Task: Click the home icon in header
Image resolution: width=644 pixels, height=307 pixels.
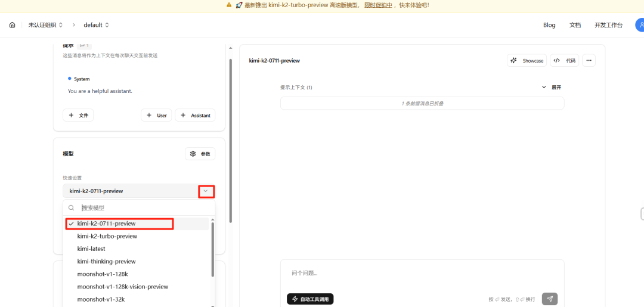Action: 13,25
